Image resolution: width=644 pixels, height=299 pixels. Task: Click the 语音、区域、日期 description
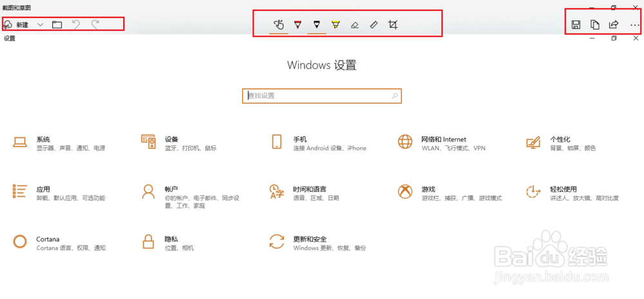click(x=316, y=198)
